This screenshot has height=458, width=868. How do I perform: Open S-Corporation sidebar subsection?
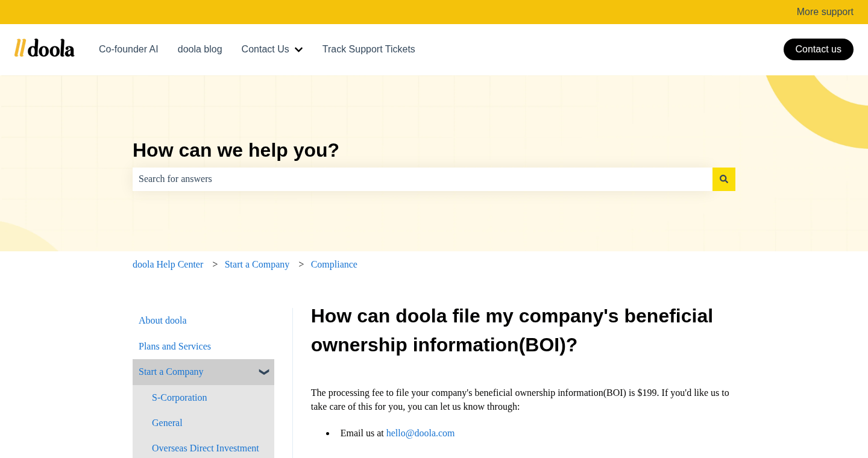[x=179, y=398]
